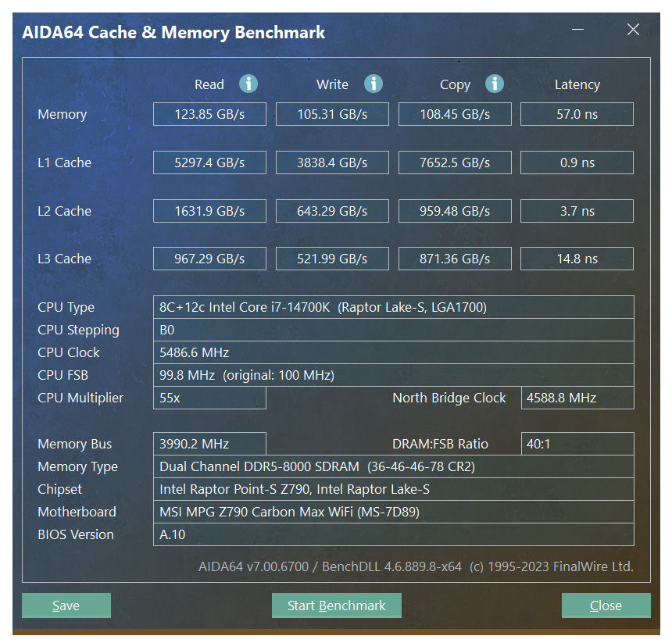The width and height of the screenshot is (672, 643).
Task: Click the Chipset label
Action: (x=59, y=490)
